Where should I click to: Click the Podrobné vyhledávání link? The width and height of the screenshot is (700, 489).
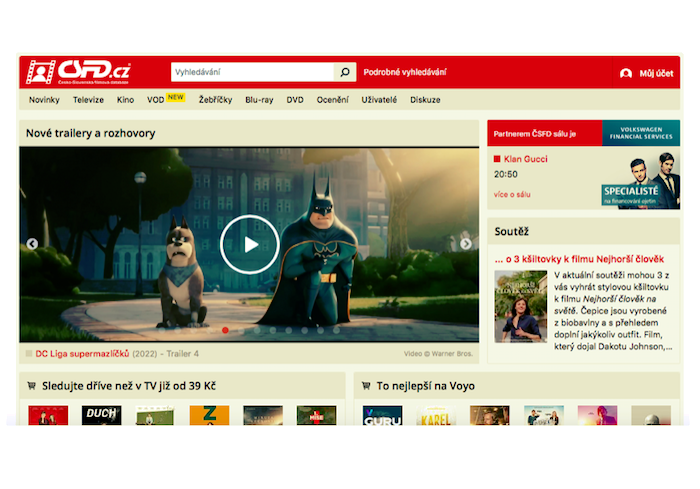(405, 72)
